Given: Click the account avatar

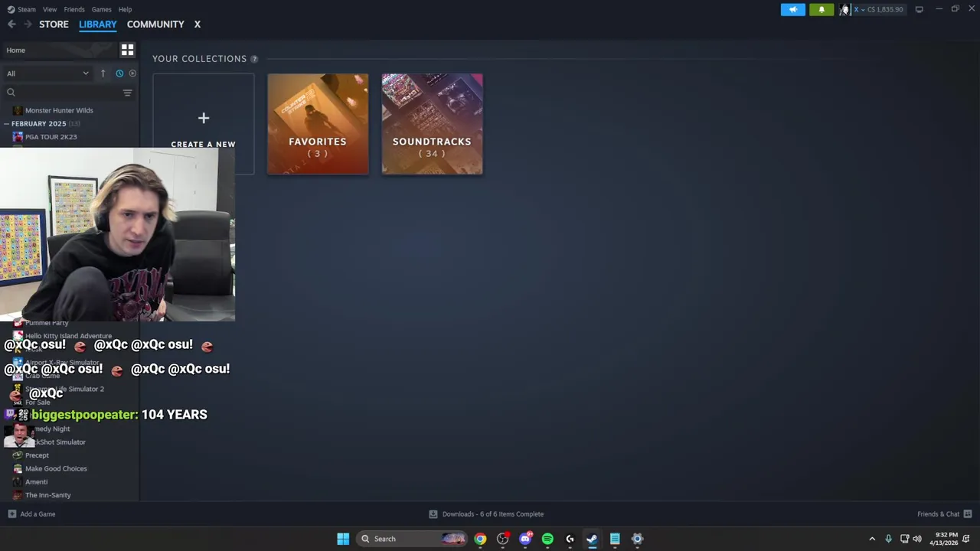Looking at the screenshot, I should (844, 9).
